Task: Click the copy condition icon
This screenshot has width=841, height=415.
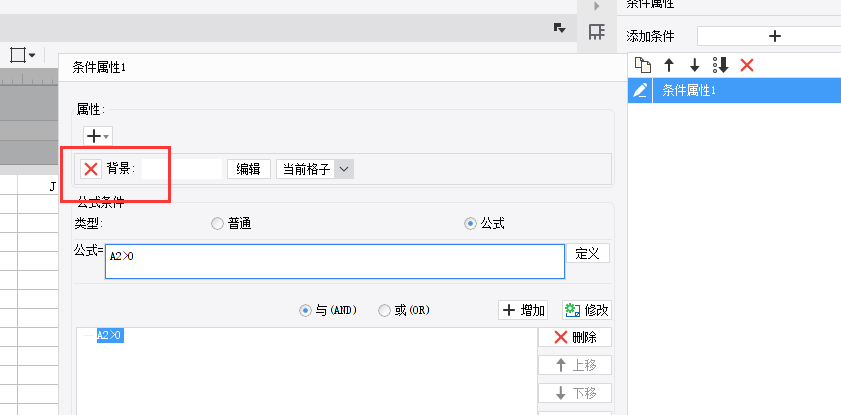Action: 643,65
